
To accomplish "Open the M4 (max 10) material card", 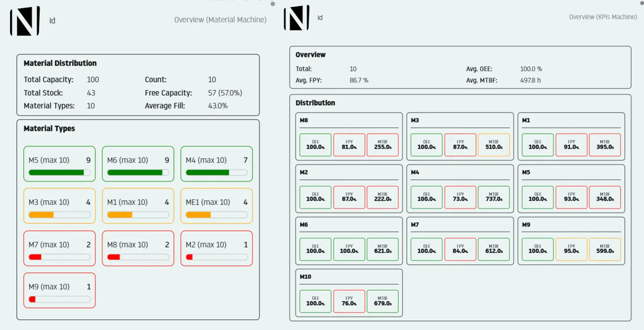I will [217, 164].
